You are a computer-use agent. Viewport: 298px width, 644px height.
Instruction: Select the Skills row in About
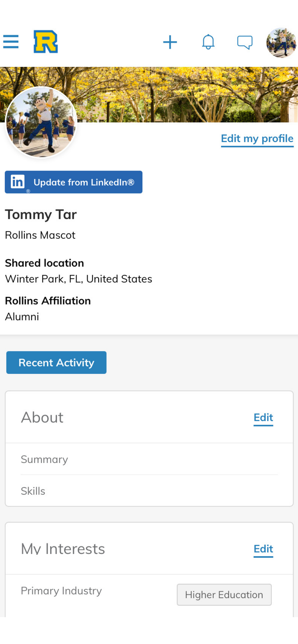pyautogui.click(x=149, y=491)
